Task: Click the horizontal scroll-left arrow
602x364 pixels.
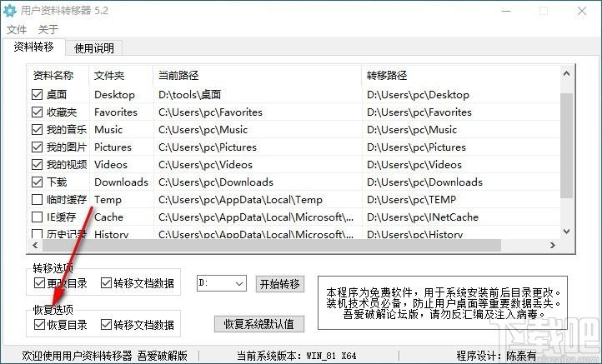Action: click(x=35, y=245)
